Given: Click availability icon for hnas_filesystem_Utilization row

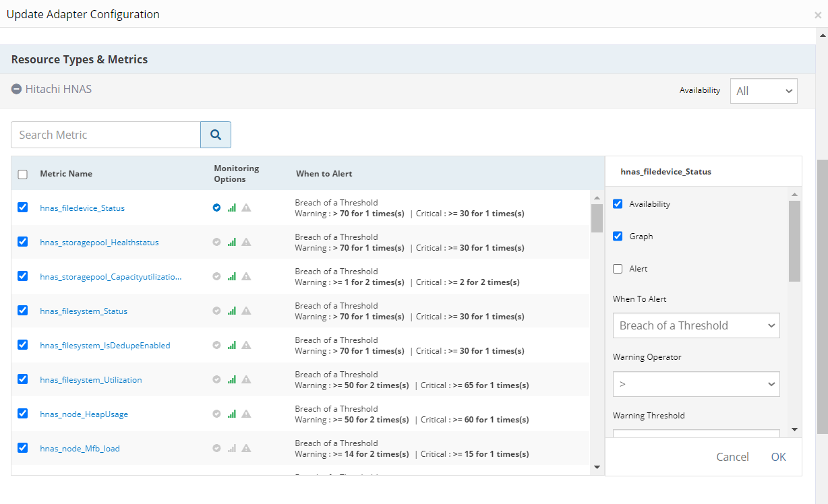Looking at the screenshot, I should 216,379.
